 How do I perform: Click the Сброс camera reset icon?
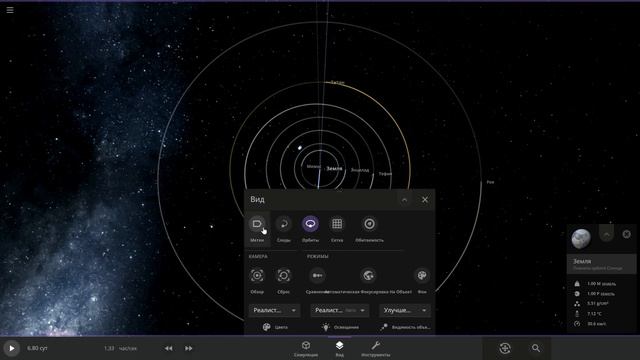tap(284, 276)
